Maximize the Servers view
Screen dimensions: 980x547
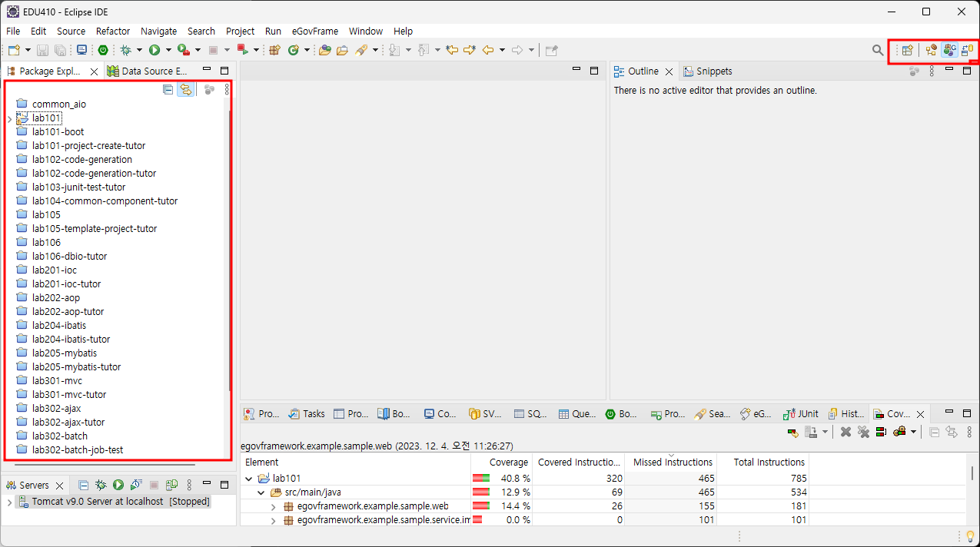click(224, 485)
